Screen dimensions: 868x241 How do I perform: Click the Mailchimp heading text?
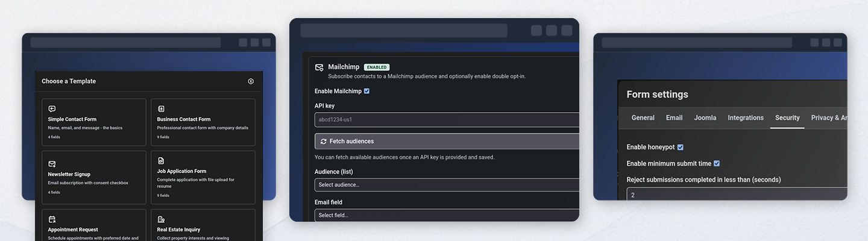(344, 67)
